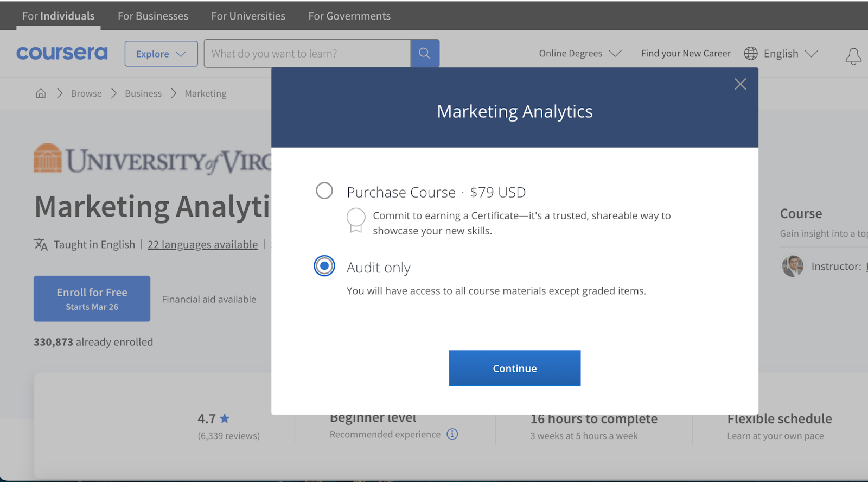868x482 pixels.
Task: Focus the What do you want to learn field
Action: pyautogui.click(x=307, y=53)
